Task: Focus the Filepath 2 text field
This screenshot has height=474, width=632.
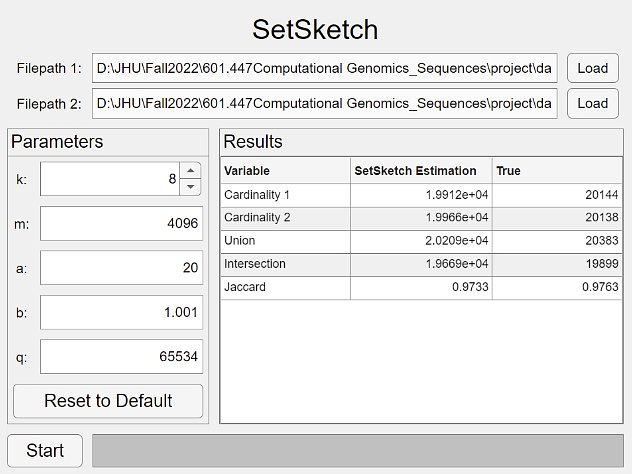Action: 324,103
